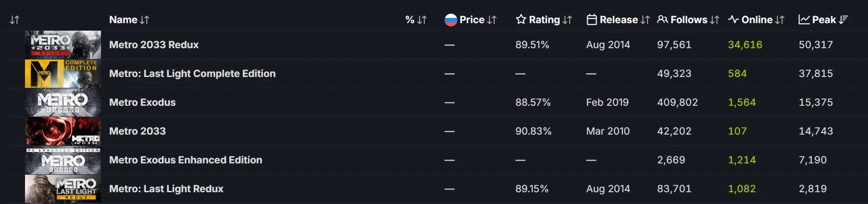Click the Metro Exodus cover thumbnail
868x204 pixels.
pyautogui.click(x=63, y=102)
